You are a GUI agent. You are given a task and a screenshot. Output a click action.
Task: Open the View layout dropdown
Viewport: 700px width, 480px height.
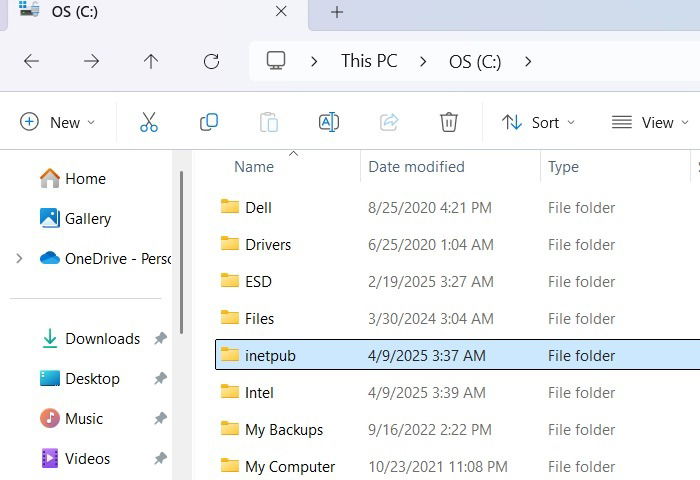click(650, 122)
